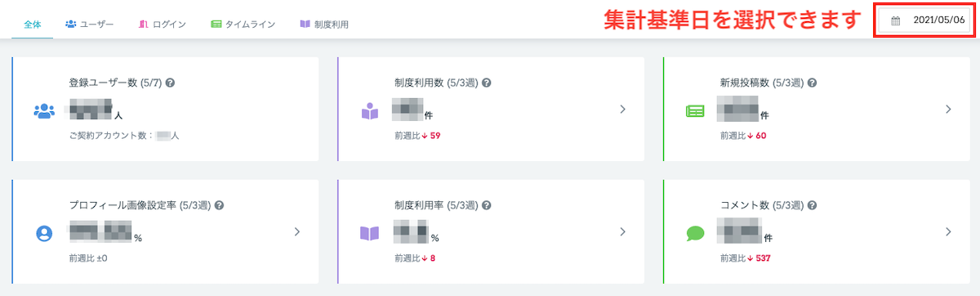Switch to the ログイン tab
980x296 pixels.
(x=163, y=24)
